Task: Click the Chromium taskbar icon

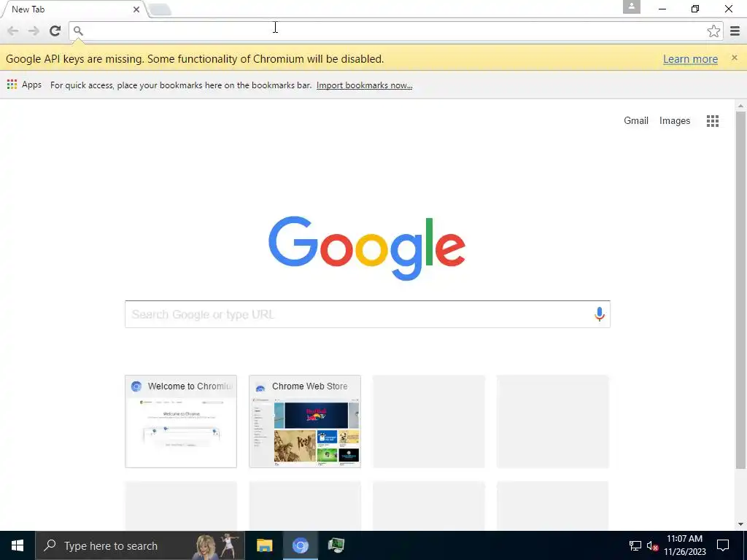Action: tap(300, 545)
